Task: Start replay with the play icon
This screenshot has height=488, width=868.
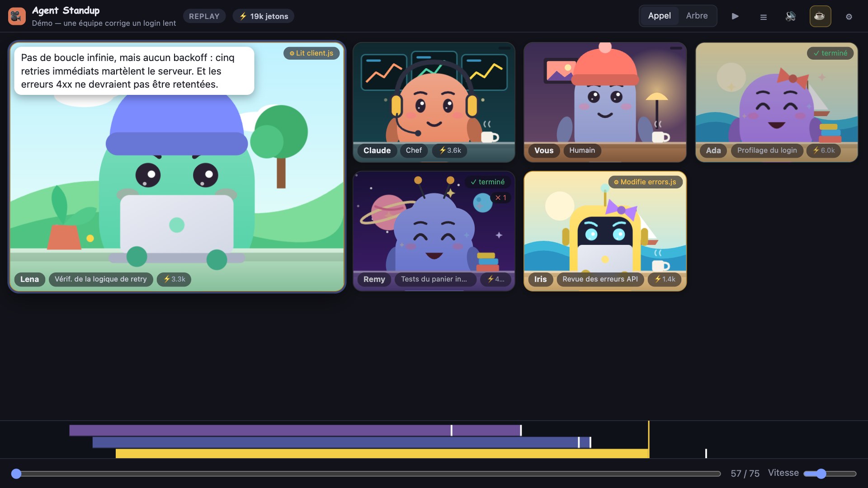Action: tap(735, 16)
